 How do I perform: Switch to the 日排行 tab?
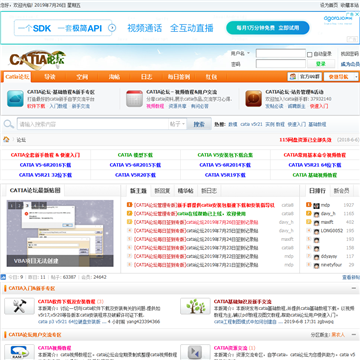click(318, 191)
